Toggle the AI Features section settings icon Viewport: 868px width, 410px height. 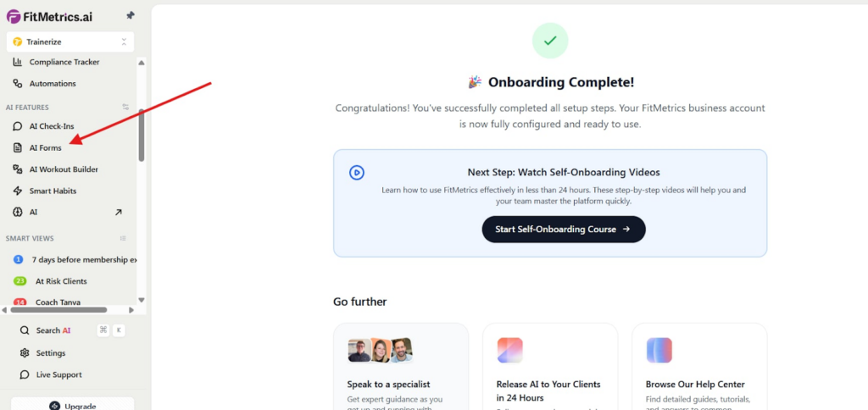[125, 108]
